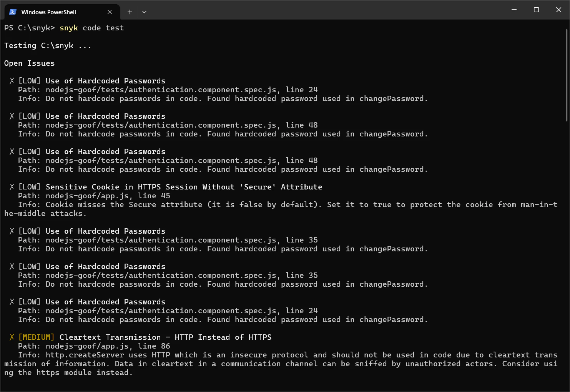Click 'ng the https module instead.' line
Screen dimensions: 570x392
pos(68,373)
